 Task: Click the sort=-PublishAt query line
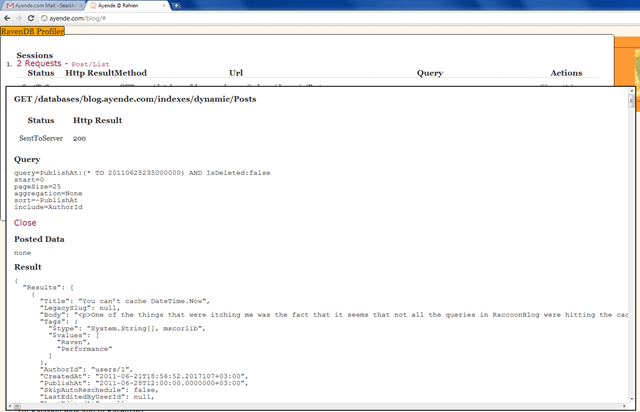[46, 200]
